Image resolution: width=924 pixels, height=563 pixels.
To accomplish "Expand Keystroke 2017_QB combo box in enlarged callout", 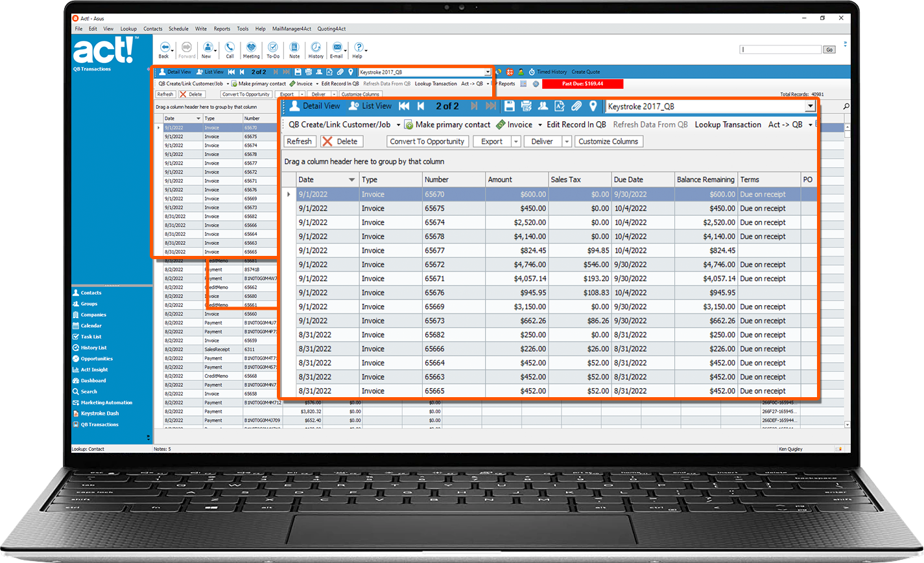I will (810, 106).
